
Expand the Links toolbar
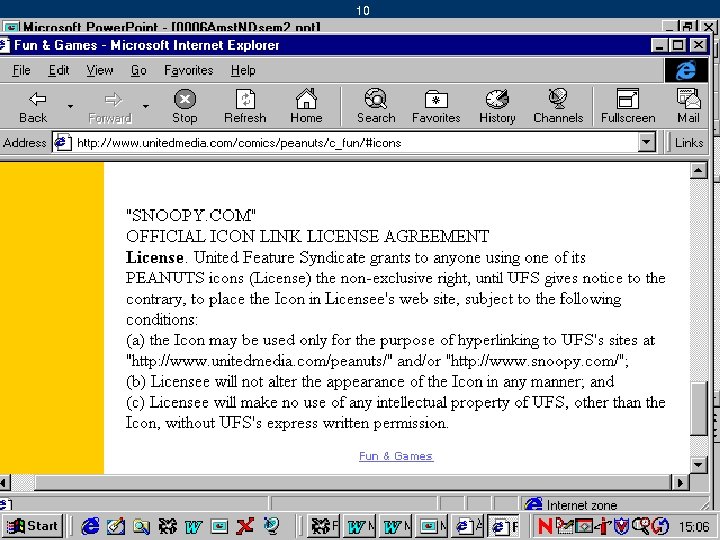688,143
